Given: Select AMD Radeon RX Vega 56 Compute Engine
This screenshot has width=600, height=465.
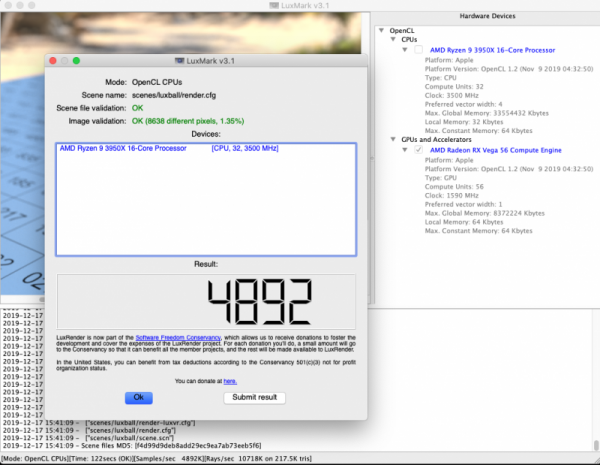Looking at the screenshot, I should coord(496,150).
